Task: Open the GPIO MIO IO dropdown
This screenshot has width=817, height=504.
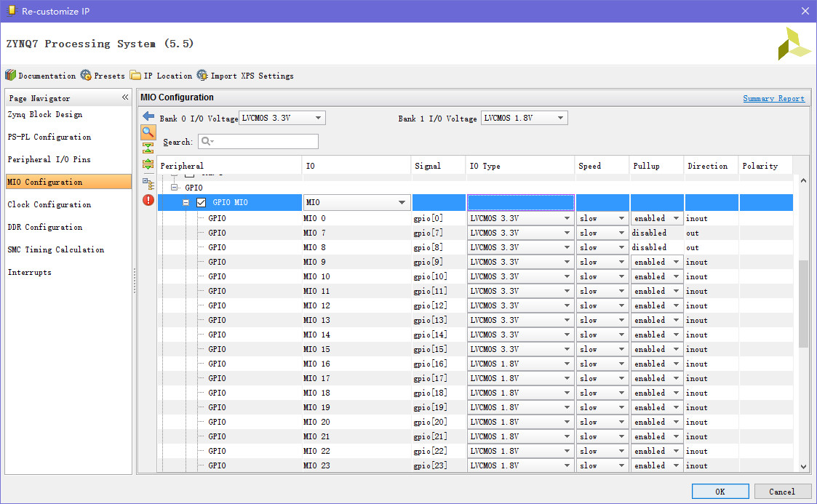Action: point(356,202)
